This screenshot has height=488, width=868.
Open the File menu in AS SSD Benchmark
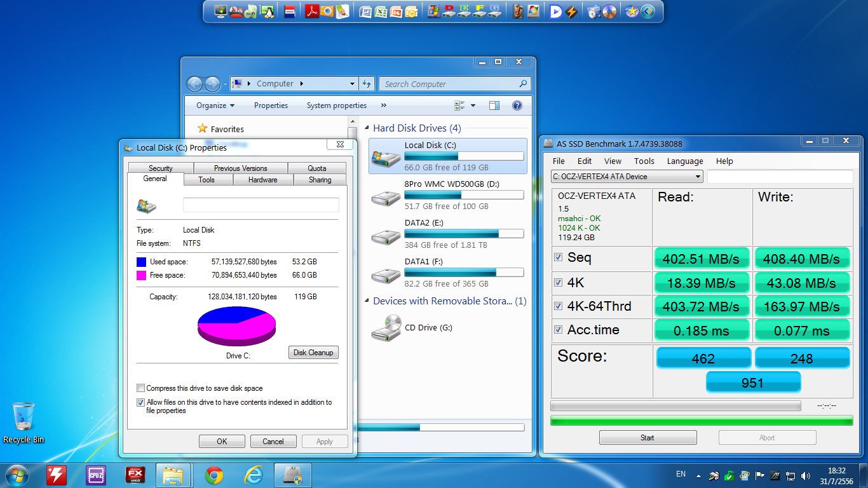559,161
